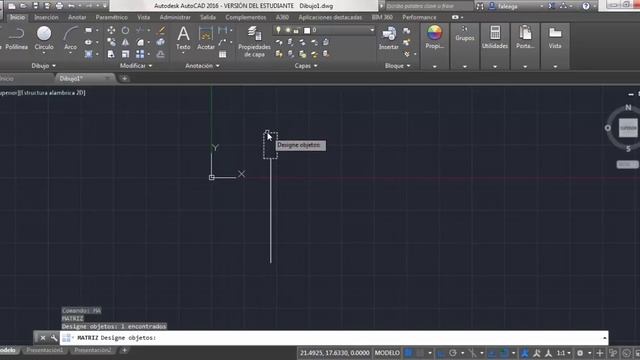Select the Erase (Borrar) pencil icon

coord(161,30)
